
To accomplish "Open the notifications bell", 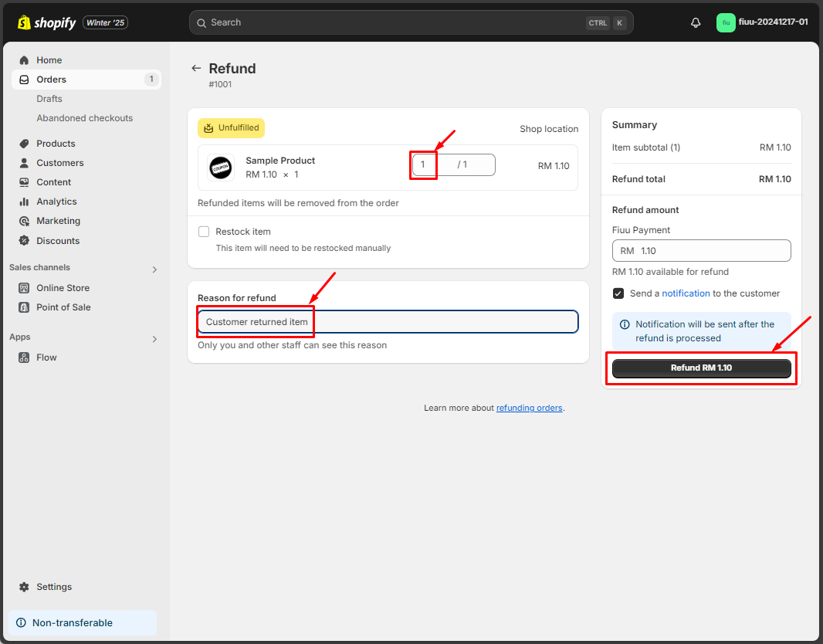I will 696,22.
